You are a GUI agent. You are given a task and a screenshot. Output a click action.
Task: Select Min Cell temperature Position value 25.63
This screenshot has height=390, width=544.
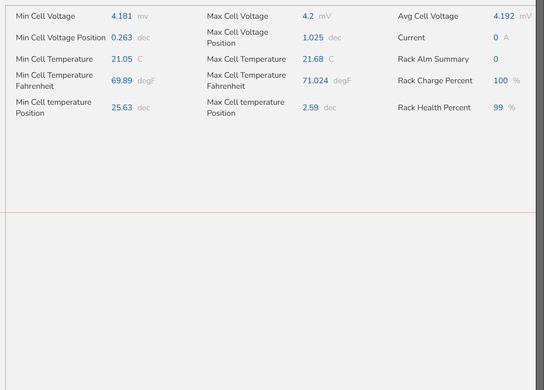121,108
